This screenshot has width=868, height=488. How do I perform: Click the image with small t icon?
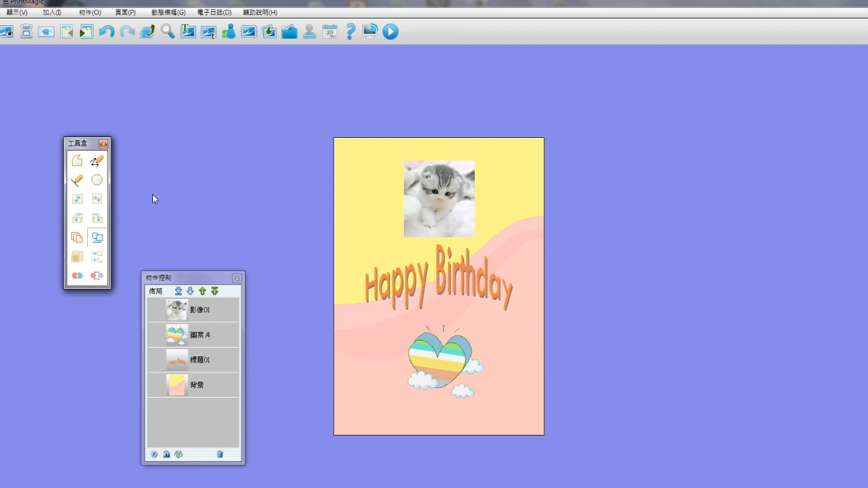coord(208,32)
